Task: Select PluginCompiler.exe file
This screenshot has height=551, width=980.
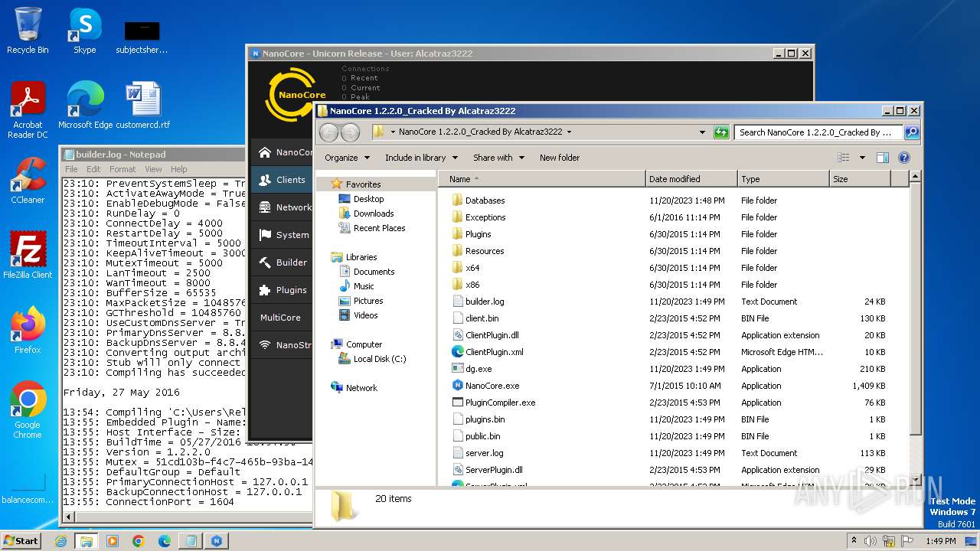Action: tap(500, 403)
